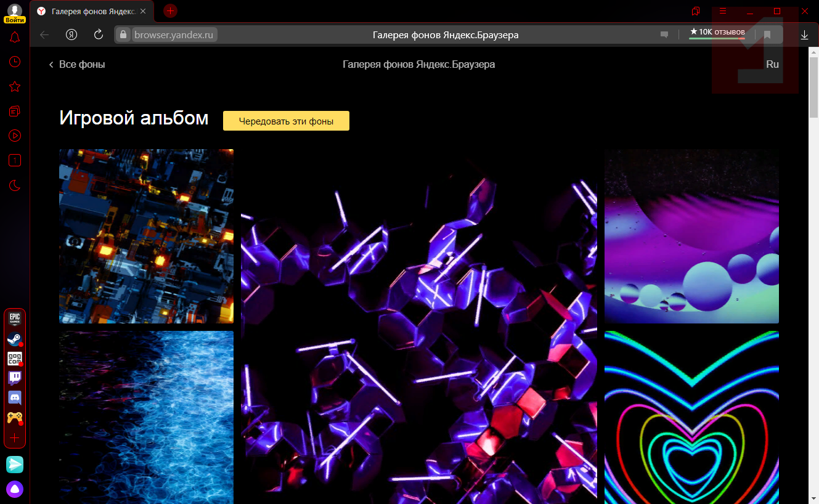Bookmark this page with the flag icon

[767, 35]
